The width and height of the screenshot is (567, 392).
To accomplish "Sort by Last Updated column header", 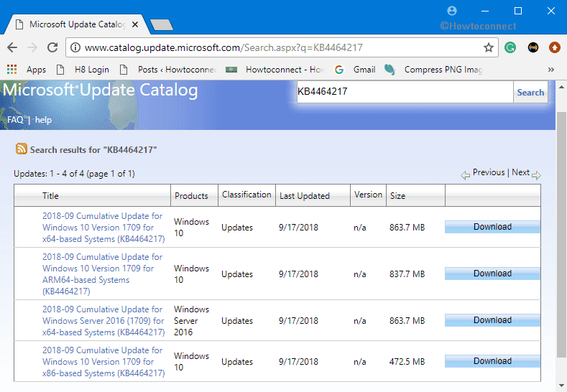I will pos(305,196).
